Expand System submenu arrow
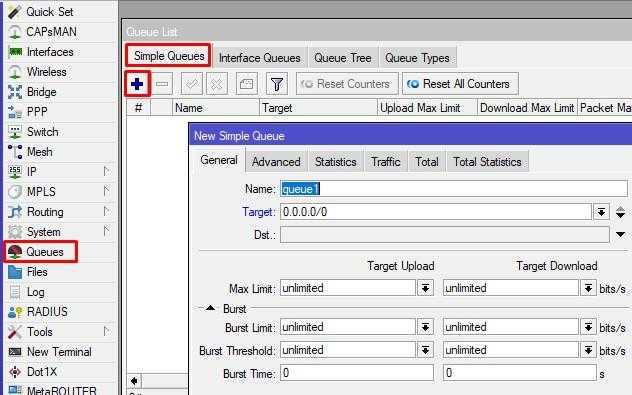Screen dimensions: 632x395 (106, 231)
